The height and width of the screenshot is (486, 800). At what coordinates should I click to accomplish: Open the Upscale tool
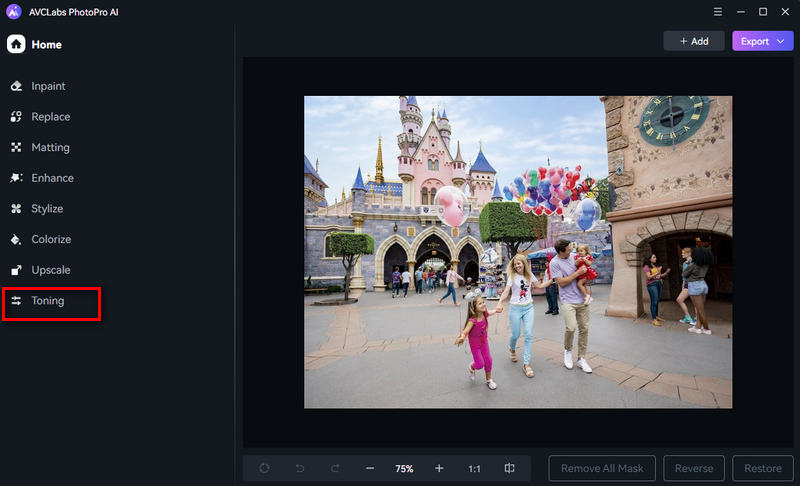point(51,270)
